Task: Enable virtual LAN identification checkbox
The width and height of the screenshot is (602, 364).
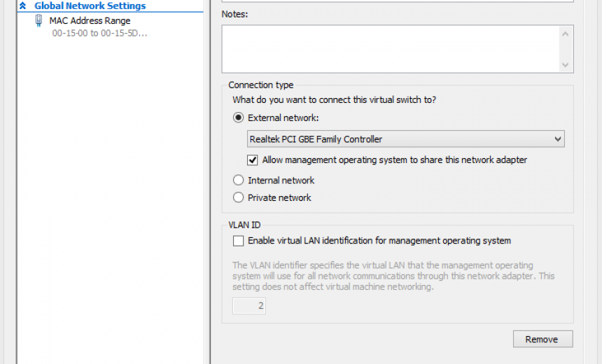Action: 239,241
